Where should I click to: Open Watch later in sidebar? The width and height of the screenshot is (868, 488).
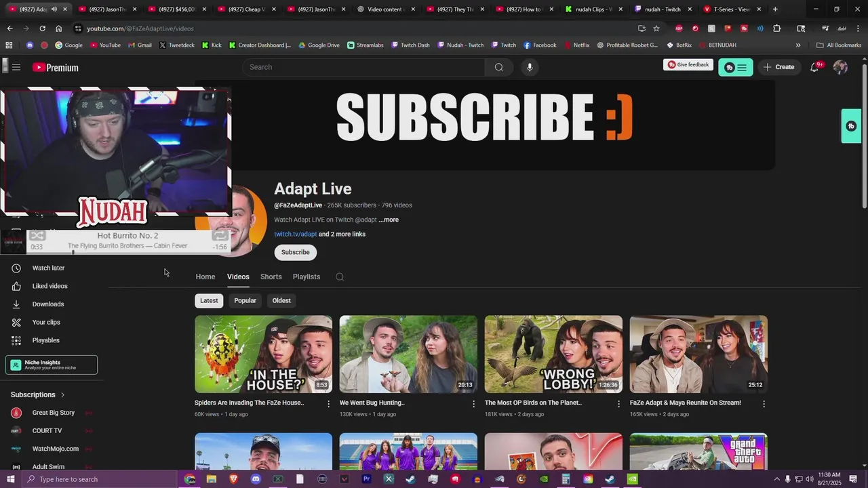[48, 268]
